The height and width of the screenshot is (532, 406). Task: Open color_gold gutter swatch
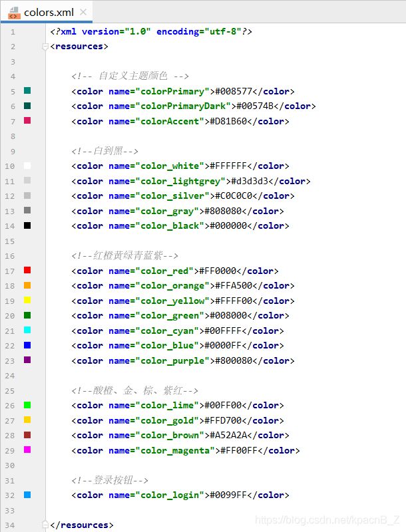tap(27, 420)
